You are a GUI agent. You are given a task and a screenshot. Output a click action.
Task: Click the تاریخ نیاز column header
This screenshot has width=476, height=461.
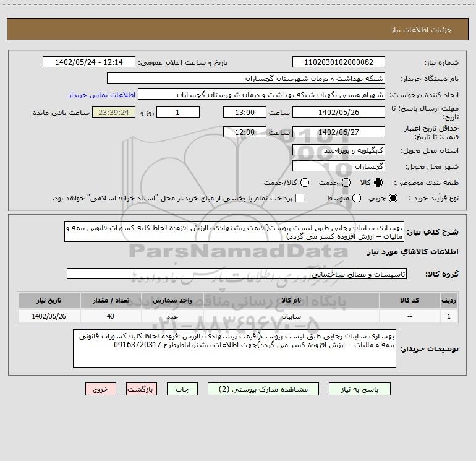point(49,300)
